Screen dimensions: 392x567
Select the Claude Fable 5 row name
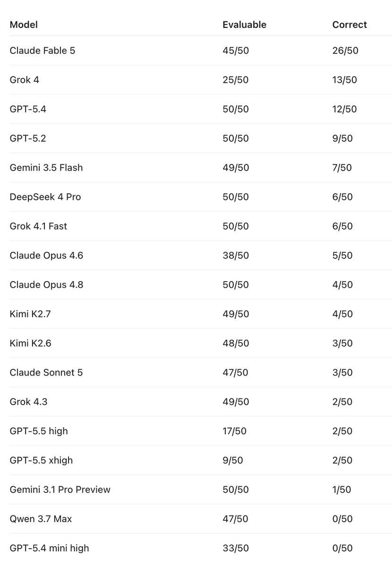[x=42, y=51]
